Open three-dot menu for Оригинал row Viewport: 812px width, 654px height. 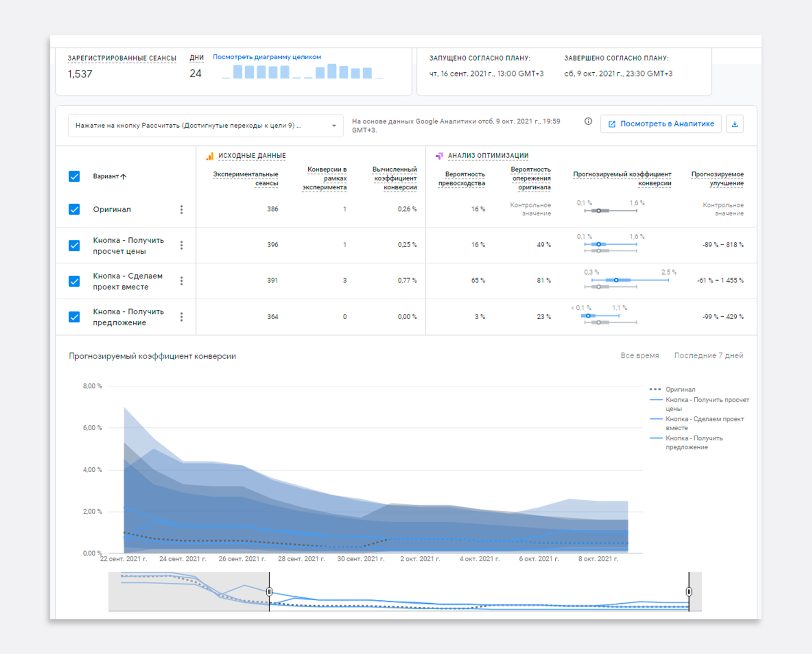(x=181, y=209)
